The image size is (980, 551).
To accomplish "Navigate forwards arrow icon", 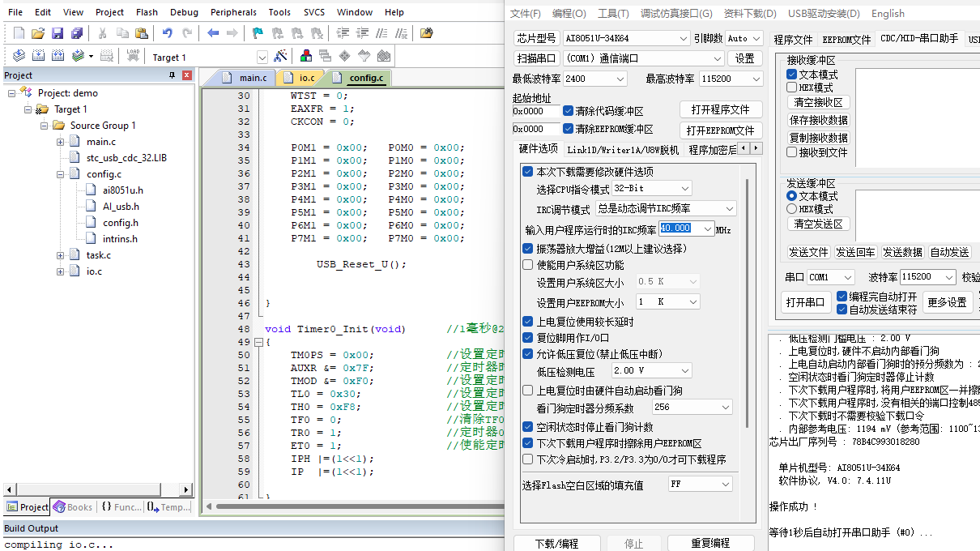I will (x=232, y=33).
